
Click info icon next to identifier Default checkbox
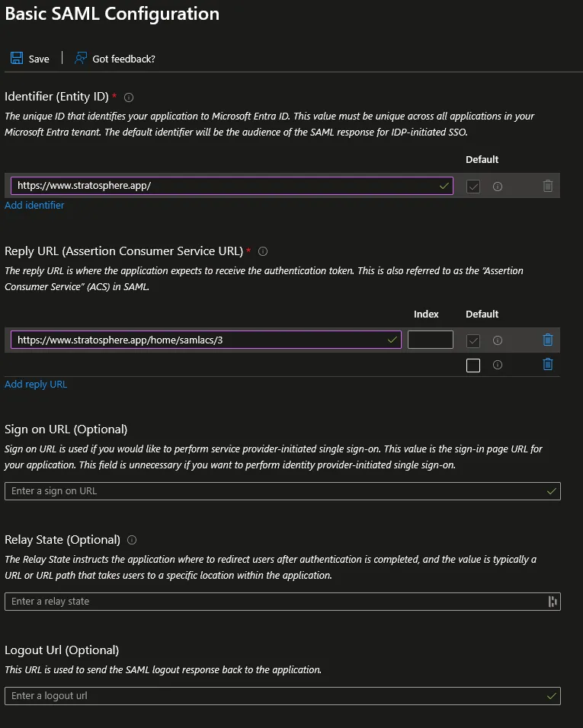coord(498,187)
